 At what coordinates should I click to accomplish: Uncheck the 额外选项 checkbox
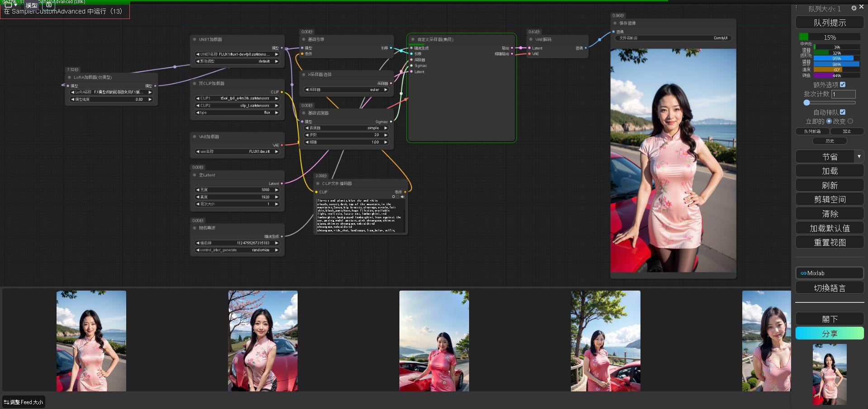tap(843, 85)
